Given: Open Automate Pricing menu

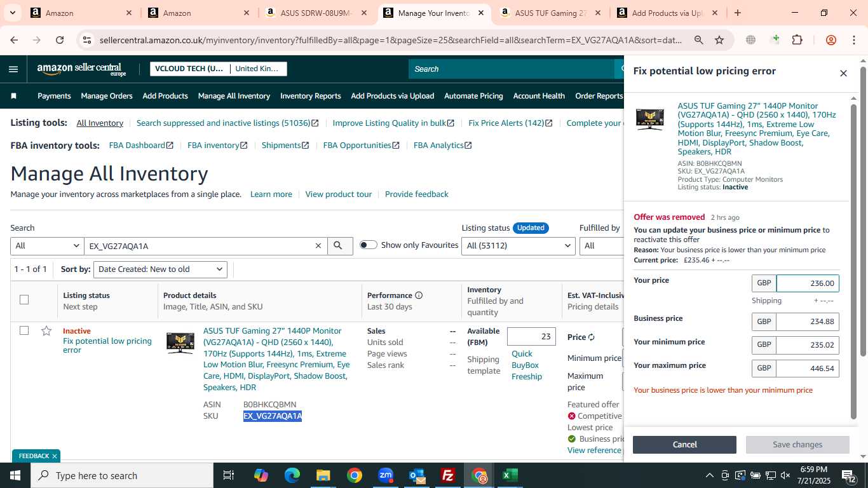Looking at the screenshot, I should [x=473, y=96].
